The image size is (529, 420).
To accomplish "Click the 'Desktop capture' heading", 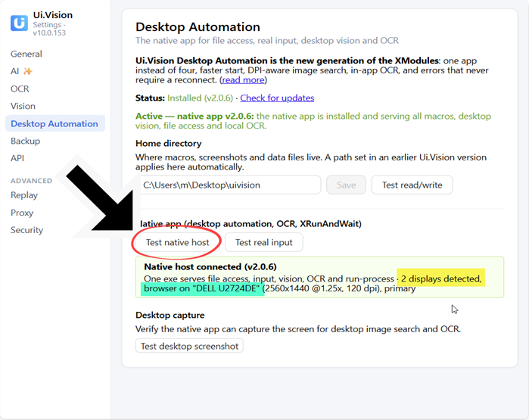I will pos(170,315).
